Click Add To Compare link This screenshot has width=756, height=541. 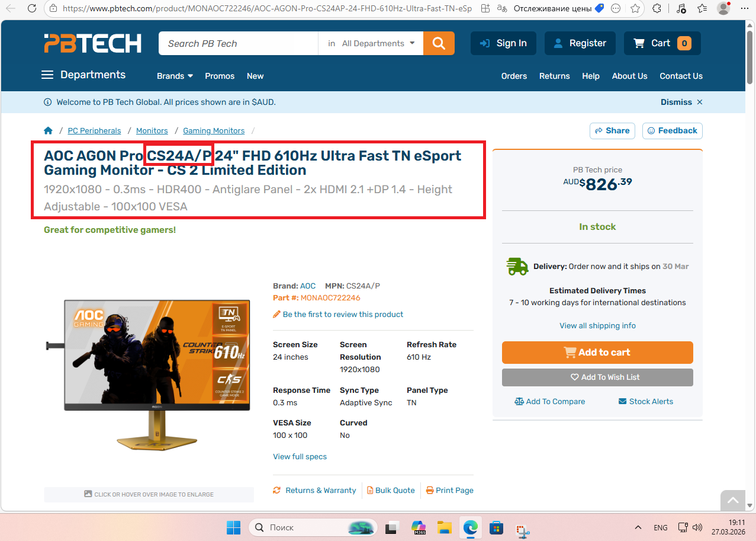550,401
